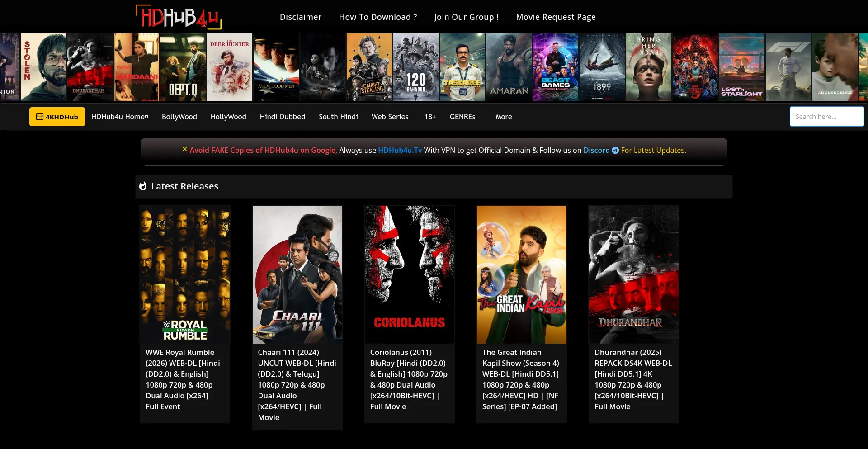Click the HDHub4u site logo
The image size is (868, 449).
179,17
